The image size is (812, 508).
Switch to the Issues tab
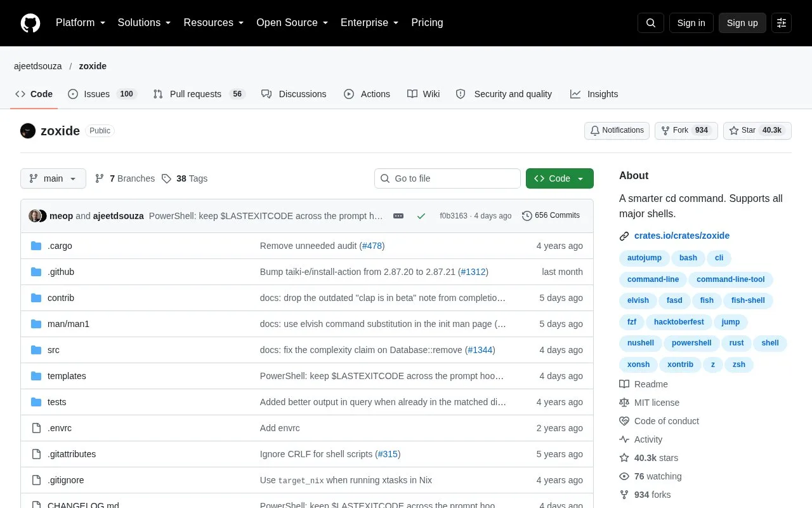pyautogui.click(x=102, y=94)
